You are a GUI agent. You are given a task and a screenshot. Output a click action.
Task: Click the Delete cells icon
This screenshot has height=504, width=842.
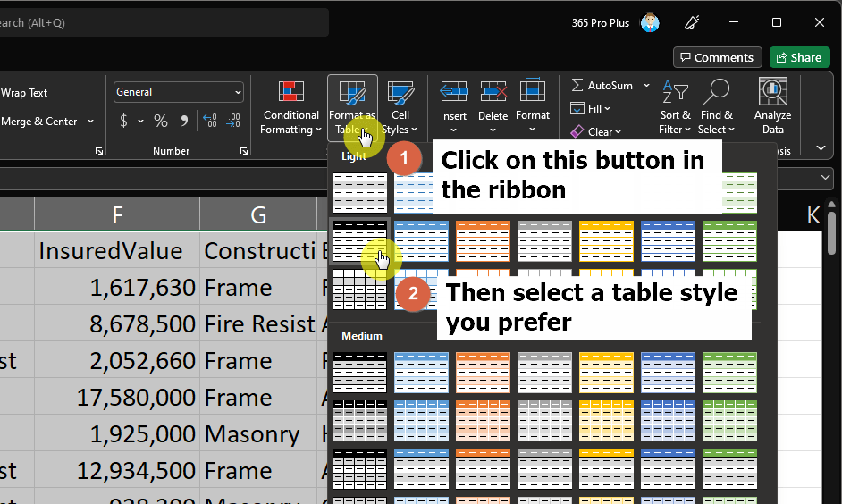tap(493, 92)
